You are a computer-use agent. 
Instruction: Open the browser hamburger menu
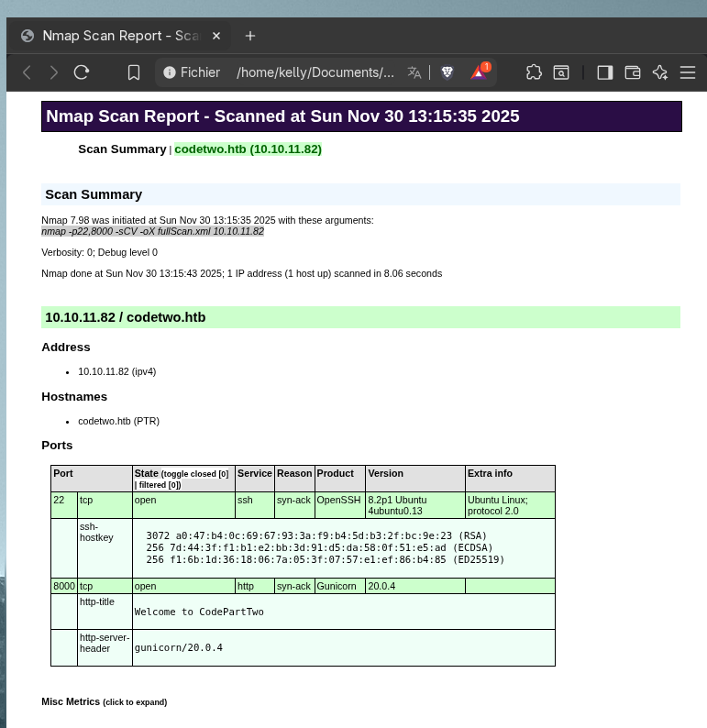[688, 72]
